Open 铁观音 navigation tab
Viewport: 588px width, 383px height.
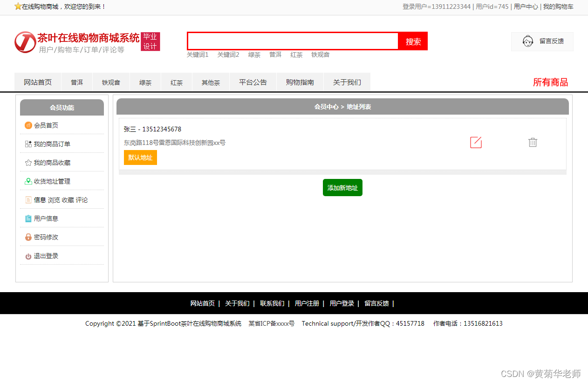(x=111, y=82)
